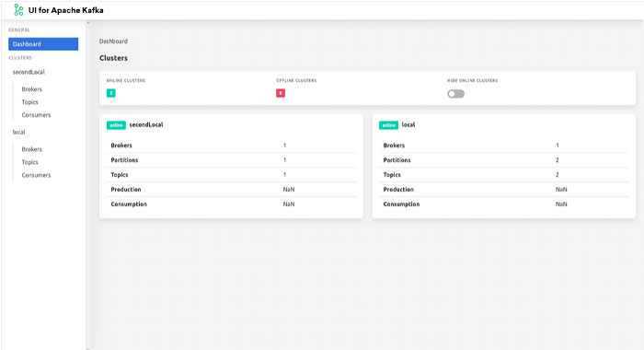Open Consumers under secondLocal in sidebar
Screen dimensions: 644x350
(36, 115)
